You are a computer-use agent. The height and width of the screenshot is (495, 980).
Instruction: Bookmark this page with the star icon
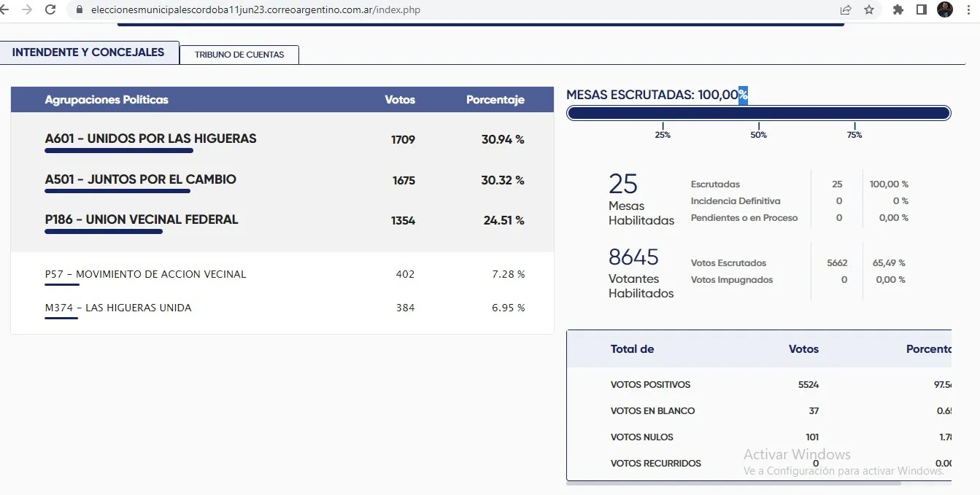pyautogui.click(x=869, y=9)
